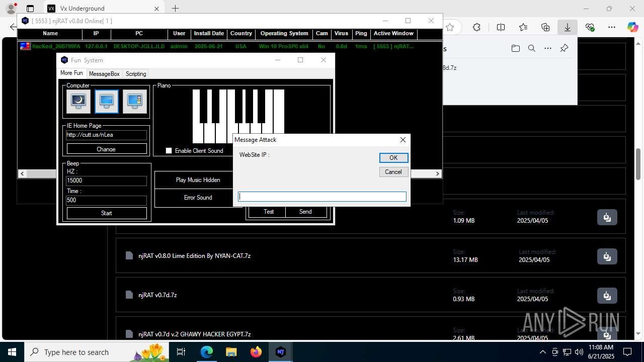Click njRAT horizontal scrollbar right arrow
The image size is (644, 362).
438,173
